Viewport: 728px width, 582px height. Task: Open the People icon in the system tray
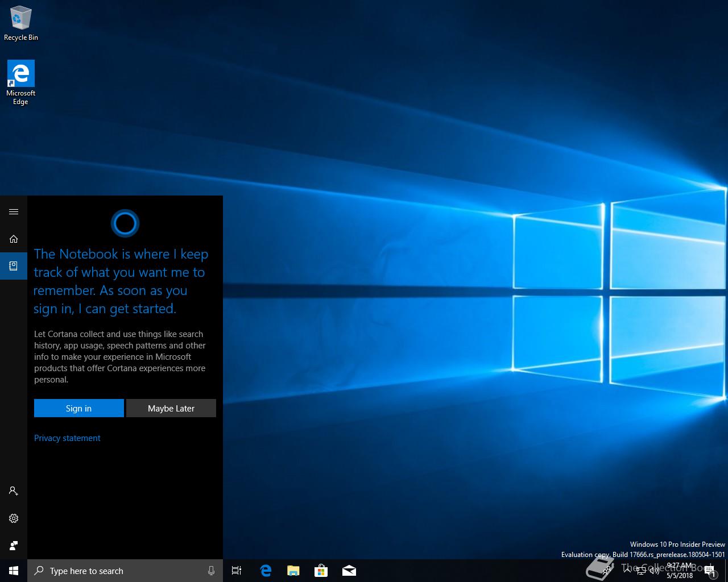(607, 571)
